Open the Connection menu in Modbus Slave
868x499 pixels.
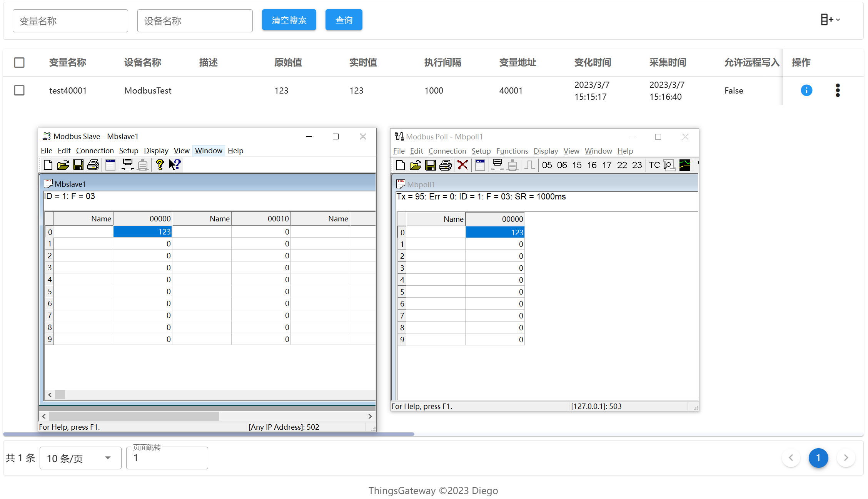[95, 151]
